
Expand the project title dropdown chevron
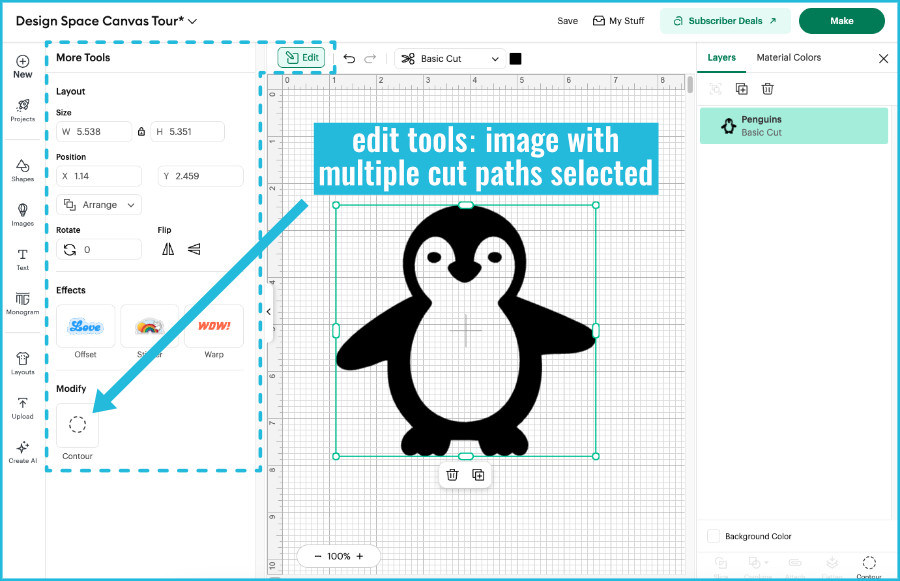tap(193, 21)
